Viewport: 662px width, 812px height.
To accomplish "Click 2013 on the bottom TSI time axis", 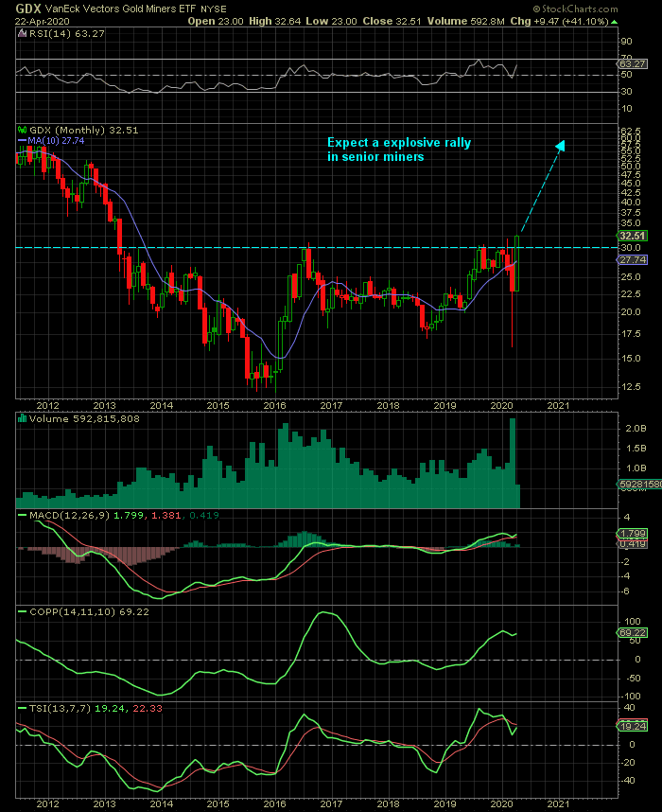I will click(x=104, y=804).
